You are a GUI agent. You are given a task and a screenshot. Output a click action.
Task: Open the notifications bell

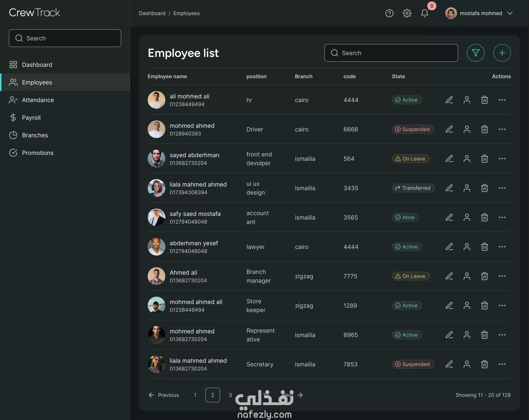point(424,13)
